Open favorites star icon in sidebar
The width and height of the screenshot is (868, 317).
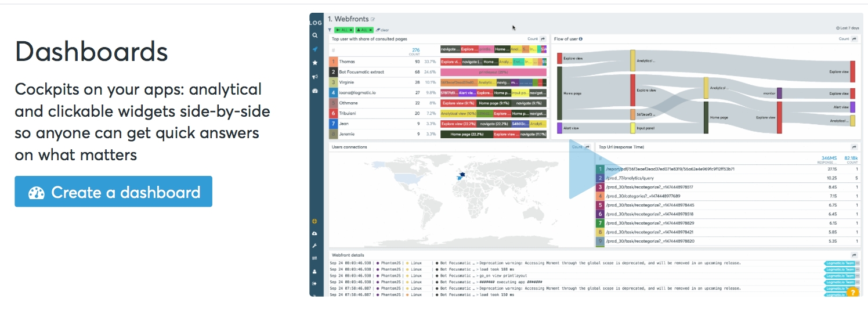pos(315,63)
